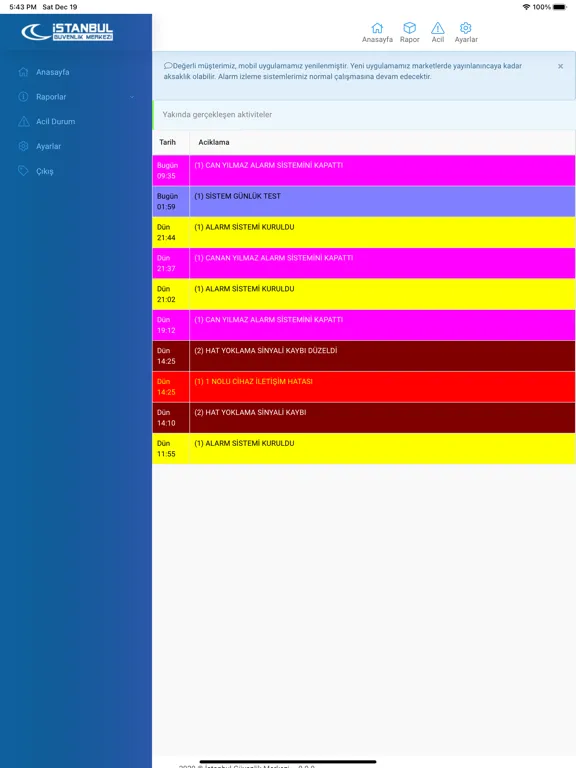Viewport: 576px width, 768px height.
Task: Click the sidebar Ayarlar gear icon
Action: (x=24, y=146)
